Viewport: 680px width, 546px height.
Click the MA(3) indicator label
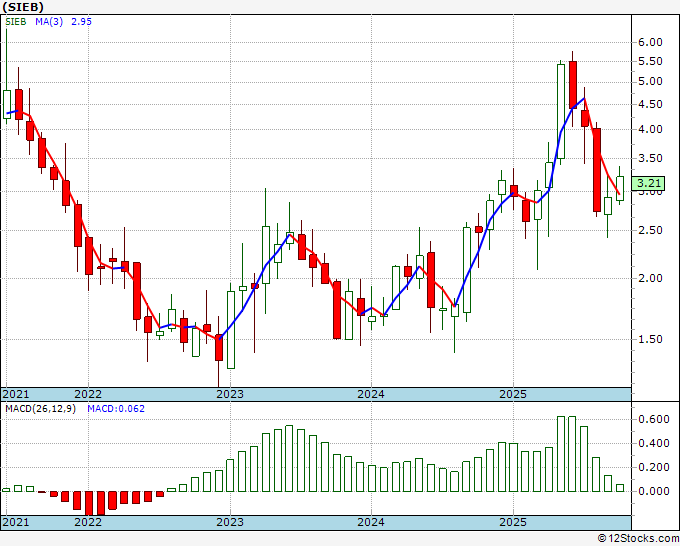point(49,21)
